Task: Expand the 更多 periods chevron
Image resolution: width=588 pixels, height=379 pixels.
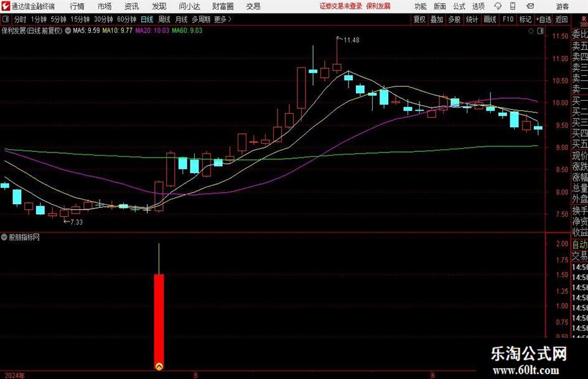Action: [x=230, y=19]
